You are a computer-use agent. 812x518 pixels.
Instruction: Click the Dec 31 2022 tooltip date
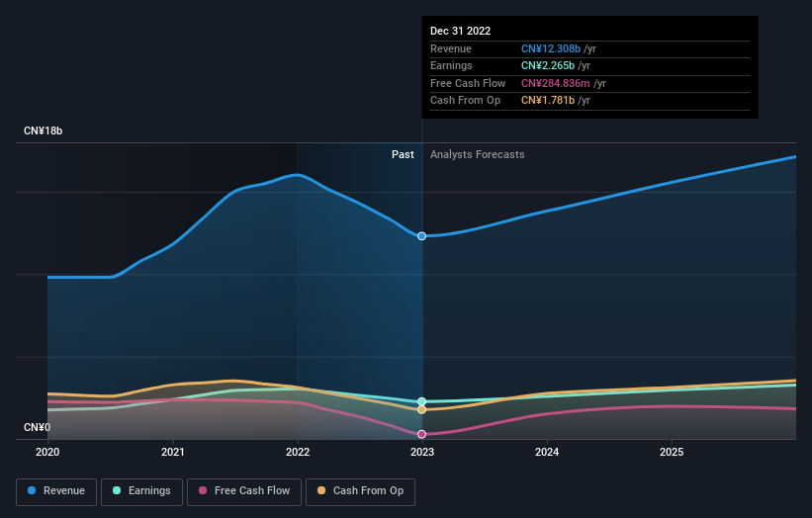click(460, 31)
